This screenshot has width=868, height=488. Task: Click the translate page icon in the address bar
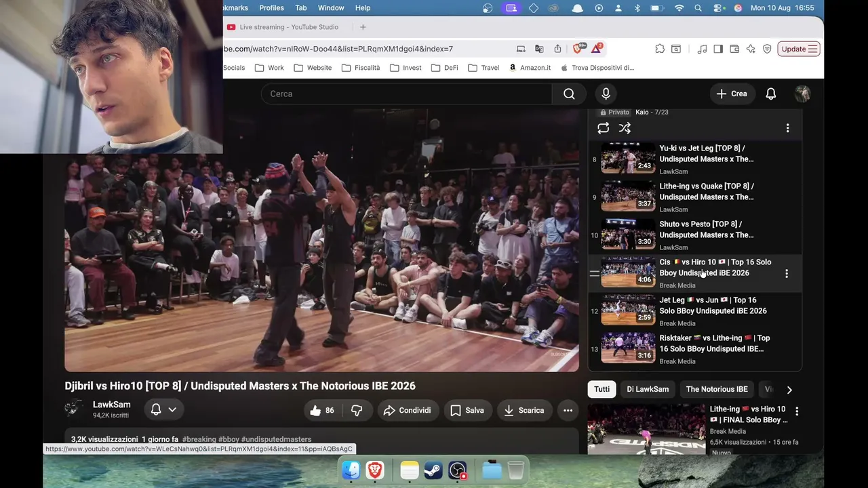point(539,49)
